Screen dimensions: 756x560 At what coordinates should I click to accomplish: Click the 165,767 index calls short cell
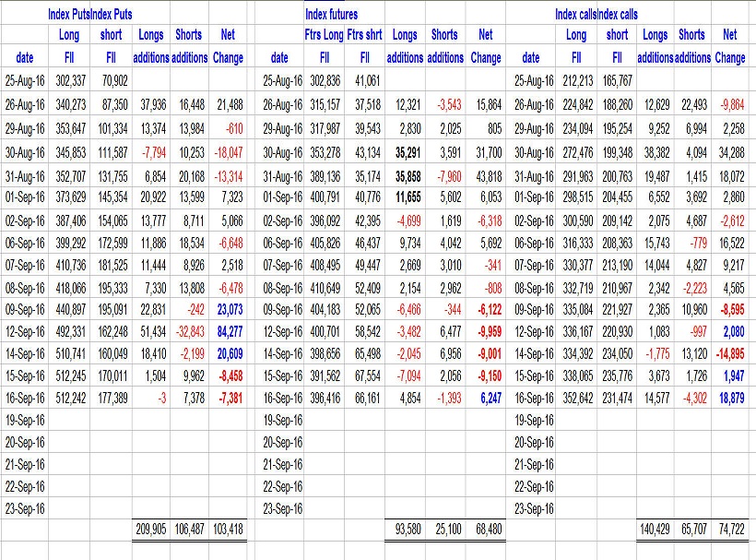(615, 81)
